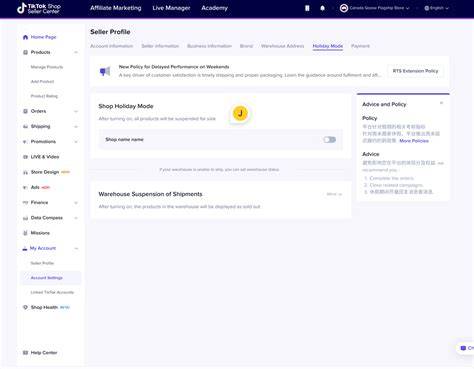Expand the Promotions menu chevron
This screenshot has height=369, width=474.
[76, 142]
